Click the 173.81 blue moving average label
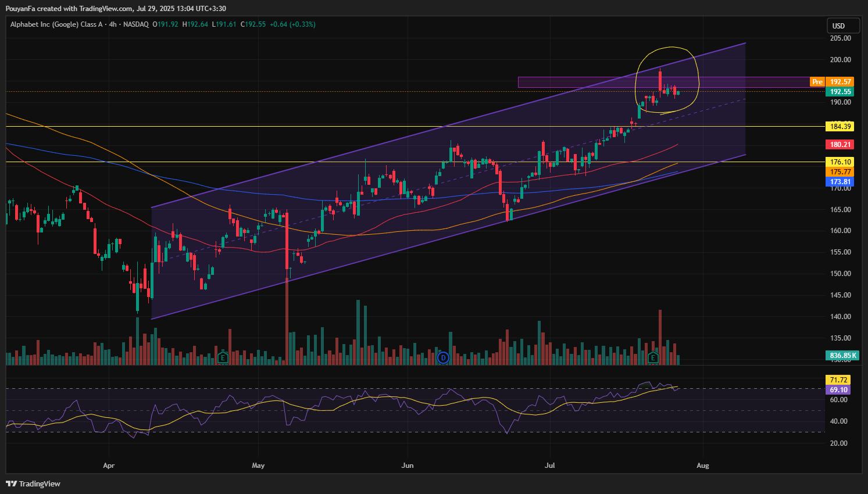The height and width of the screenshot is (494, 868). pos(840,182)
